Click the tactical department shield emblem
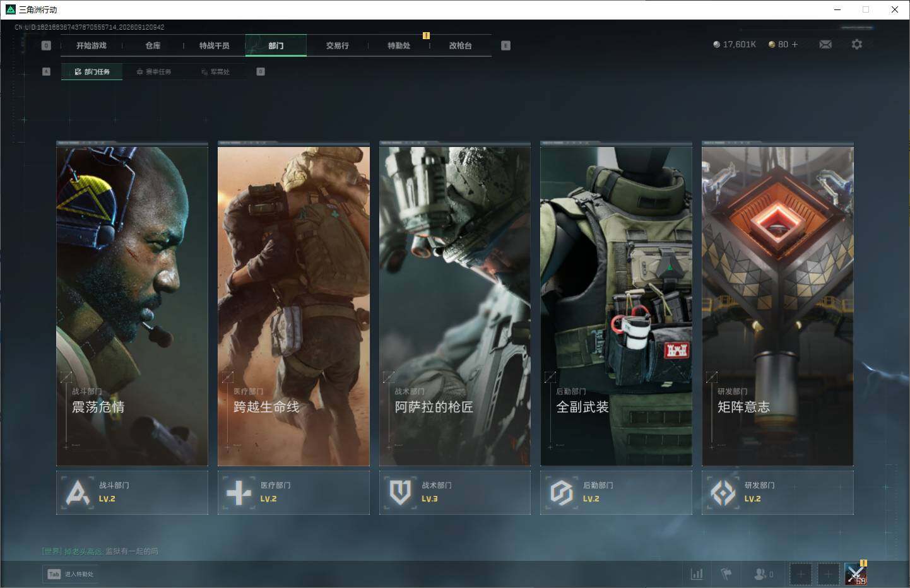Screen dimensions: 910x588 coord(400,493)
